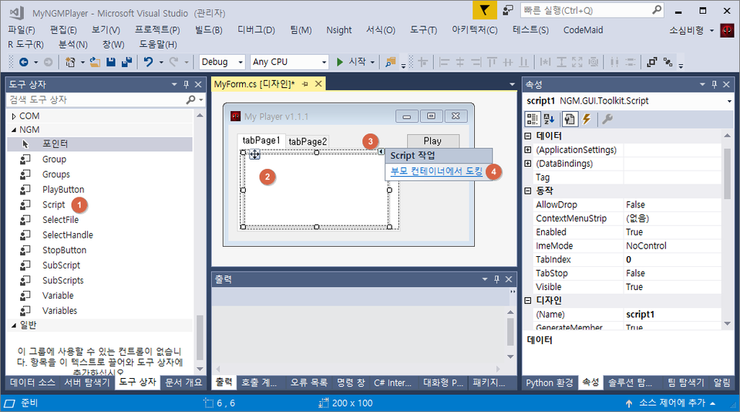Click the save all toolbar icon
The width and height of the screenshot is (740, 412).
tap(126, 62)
